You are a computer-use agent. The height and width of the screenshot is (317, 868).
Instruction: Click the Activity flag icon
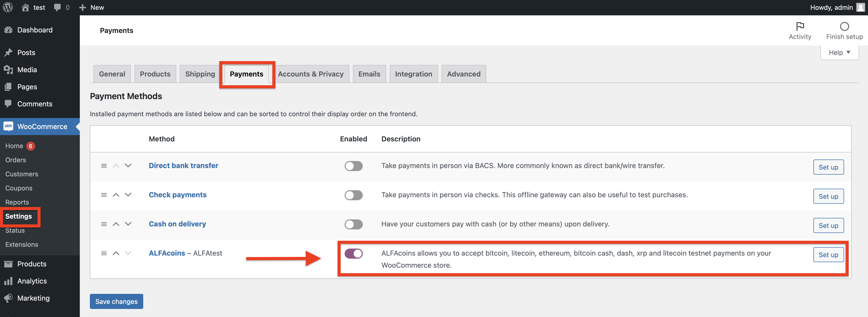coord(801,26)
